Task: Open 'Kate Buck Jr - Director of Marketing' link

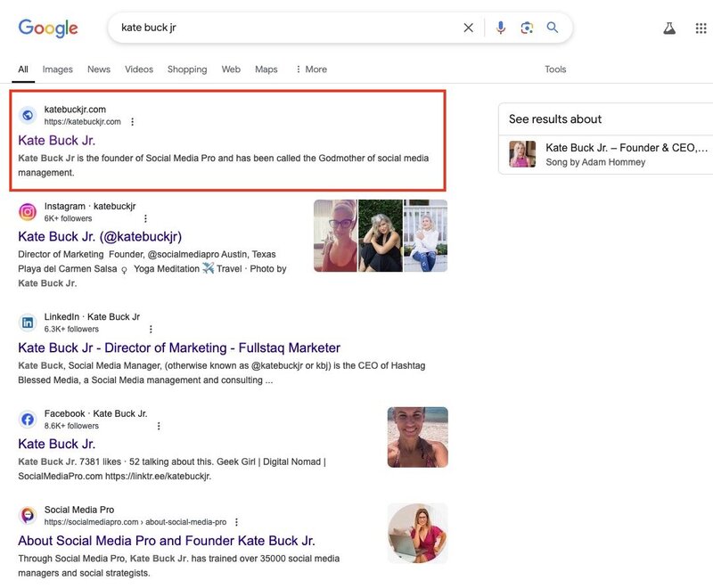Action: click(179, 347)
